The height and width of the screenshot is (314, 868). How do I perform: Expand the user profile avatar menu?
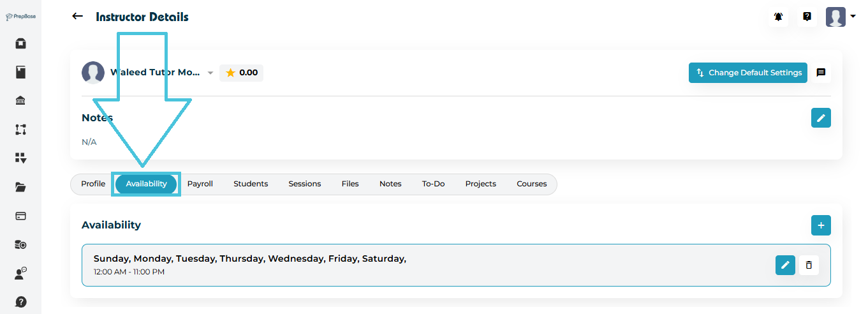point(840,17)
